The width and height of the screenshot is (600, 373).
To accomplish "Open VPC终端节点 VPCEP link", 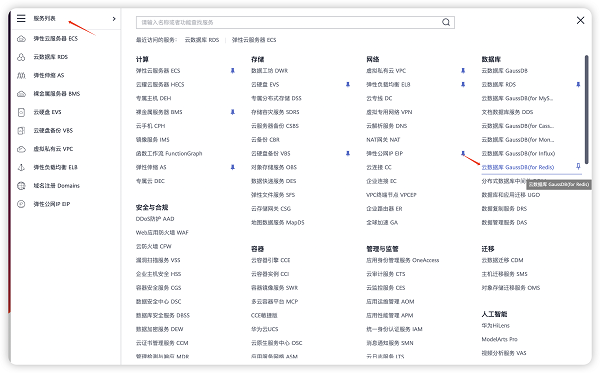I will (x=391, y=195).
